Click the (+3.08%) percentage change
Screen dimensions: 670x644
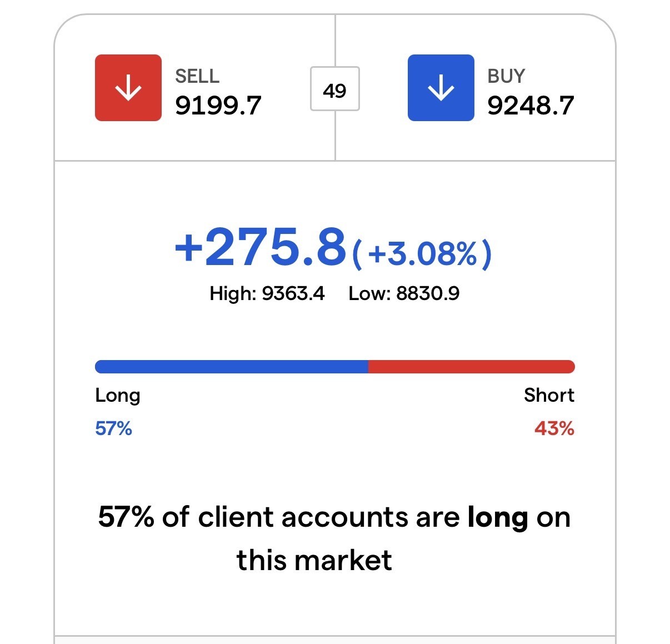(x=422, y=254)
